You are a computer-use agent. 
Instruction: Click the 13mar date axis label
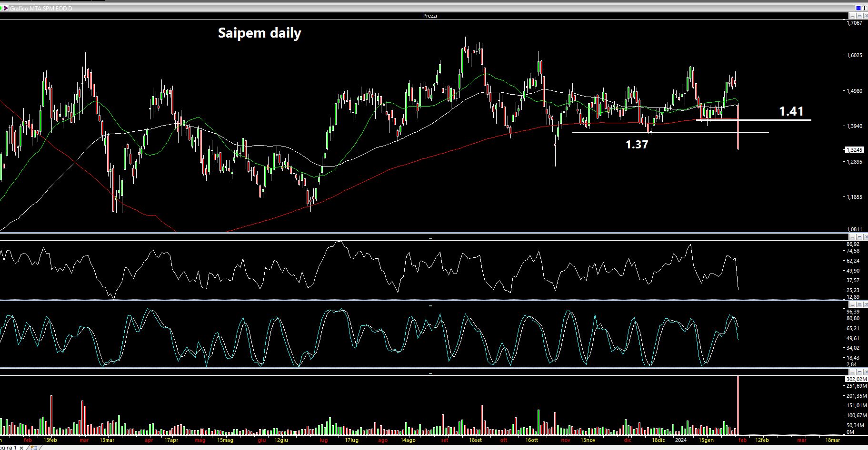(x=107, y=440)
